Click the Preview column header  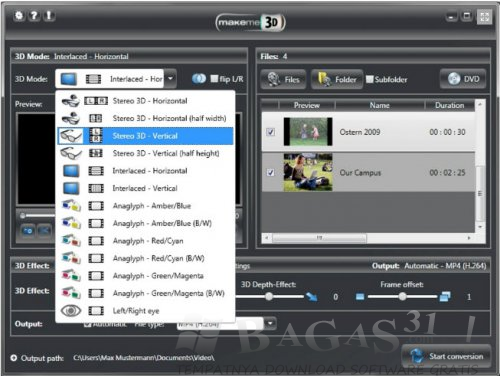(x=307, y=105)
